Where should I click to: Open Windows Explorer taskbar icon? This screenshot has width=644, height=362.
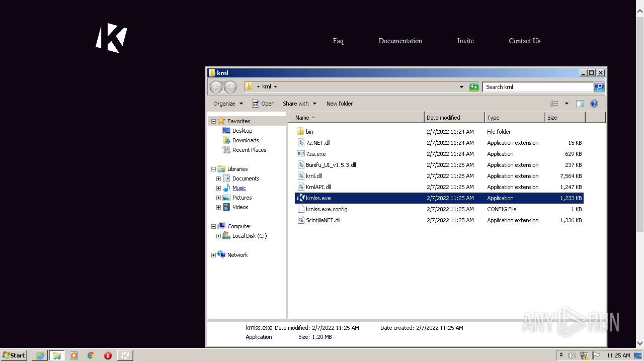click(x=57, y=355)
